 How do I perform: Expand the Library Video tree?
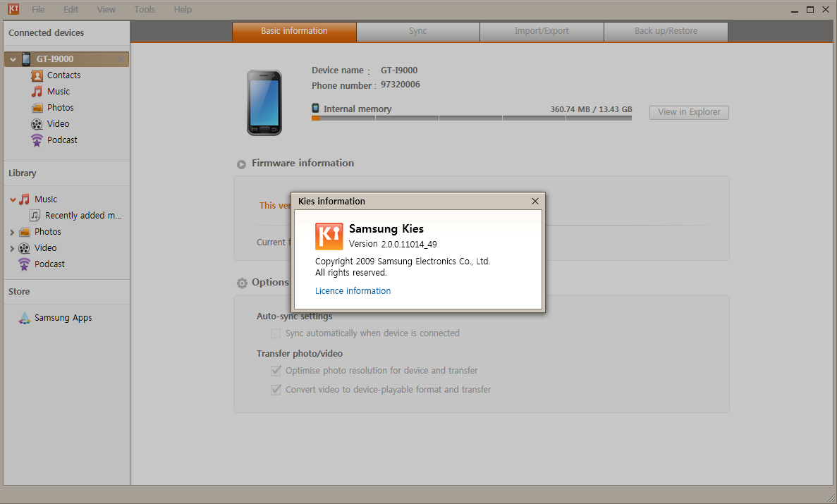click(12, 248)
